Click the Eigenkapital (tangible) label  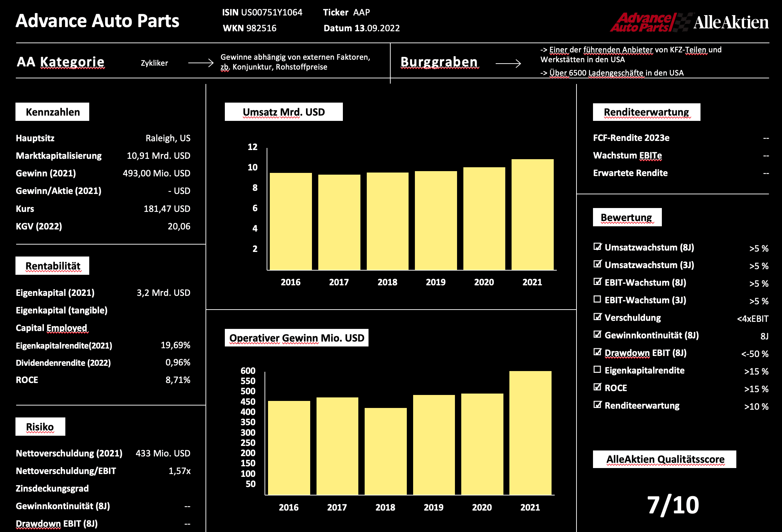pos(61,310)
